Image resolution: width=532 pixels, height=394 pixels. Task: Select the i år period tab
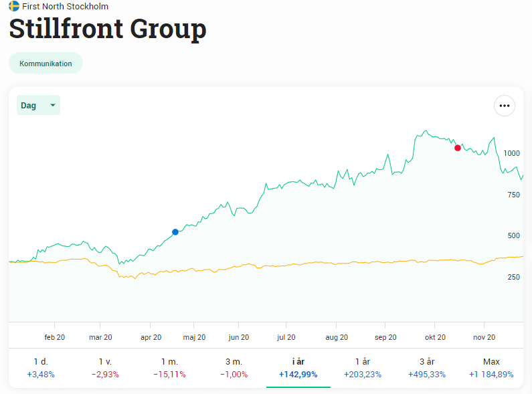(x=298, y=367)
